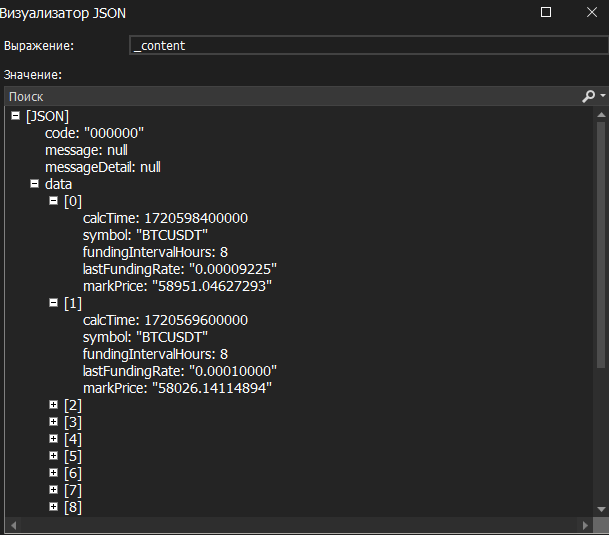Expand array item [8]
Viewport: 609px width, 535px height.
point(54,507)
